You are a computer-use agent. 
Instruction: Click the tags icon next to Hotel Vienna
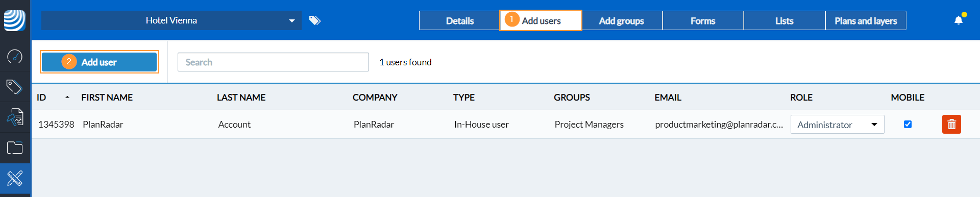point(315,20)
